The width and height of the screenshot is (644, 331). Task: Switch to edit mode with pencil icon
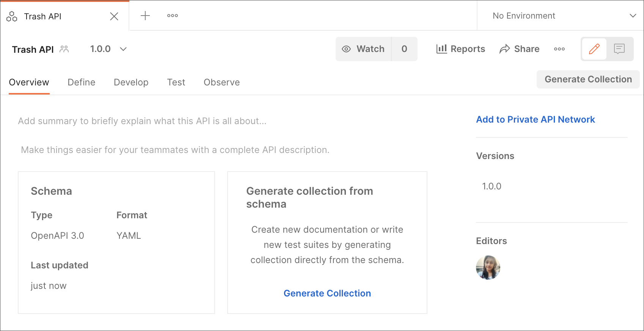click(594, 49)
